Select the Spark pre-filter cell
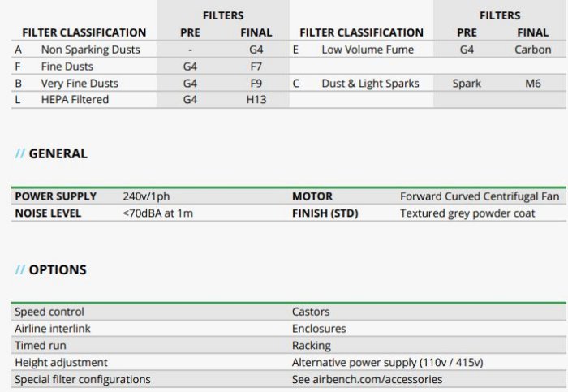The height and width of the screenshot is (392, 568). (x=467, y=83)
